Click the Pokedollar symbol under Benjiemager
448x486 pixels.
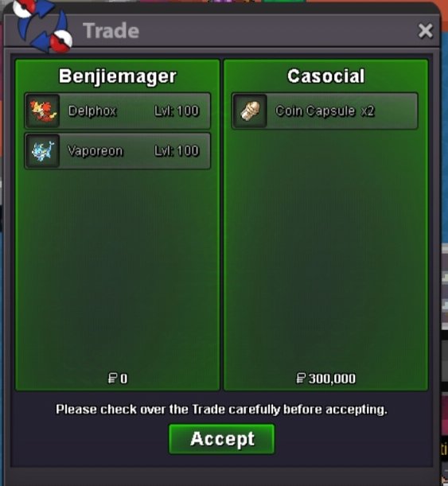[x=112, y=379]
